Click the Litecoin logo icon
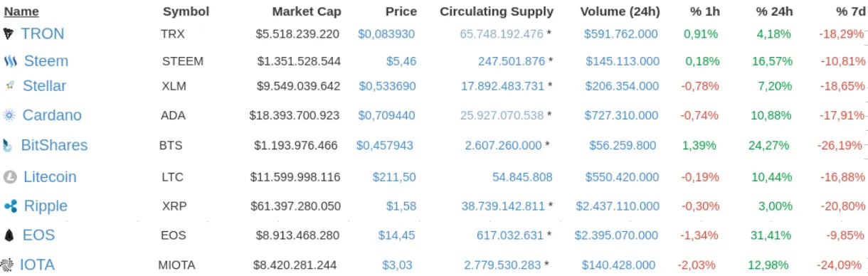868x276 pixels. (10, 177)
